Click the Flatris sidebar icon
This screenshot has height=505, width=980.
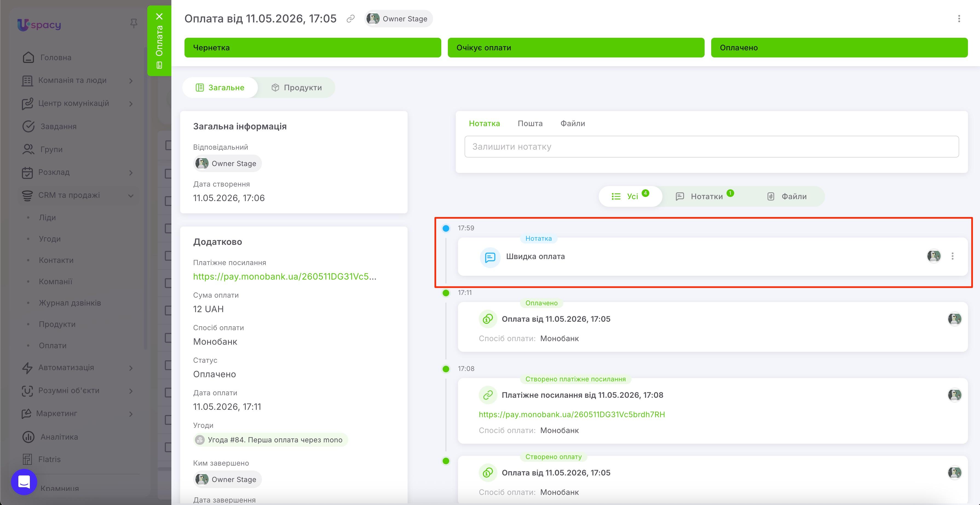click(x=27, y=459)
